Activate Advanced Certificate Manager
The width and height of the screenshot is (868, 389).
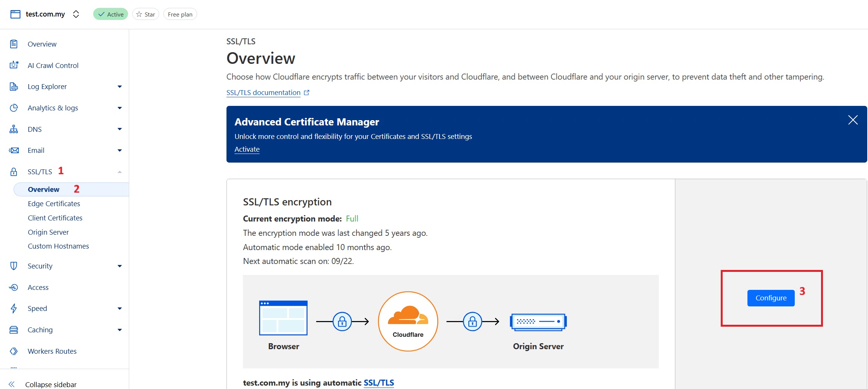247,149
